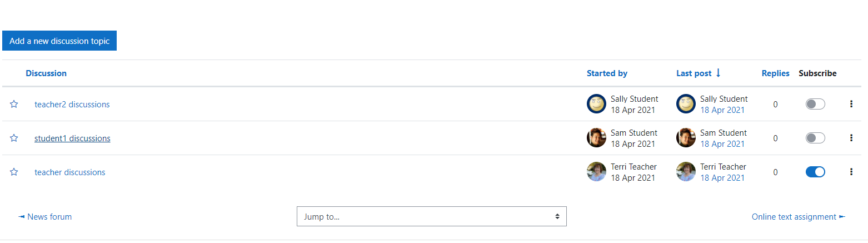Viewport: 868px width, 243px height.
Task: Sort by the Discussion column header
Action: click(46, 73)
